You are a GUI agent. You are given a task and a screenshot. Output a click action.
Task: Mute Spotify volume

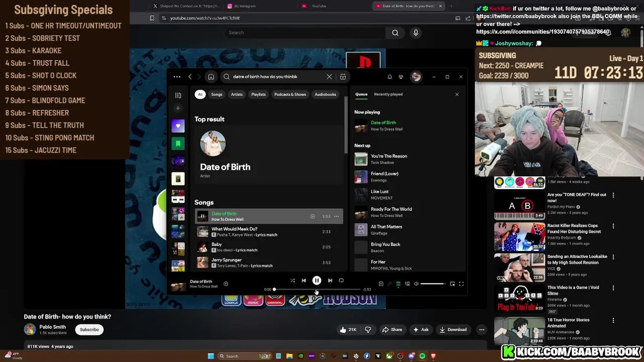pyautogui.click(x=416, y=284)
